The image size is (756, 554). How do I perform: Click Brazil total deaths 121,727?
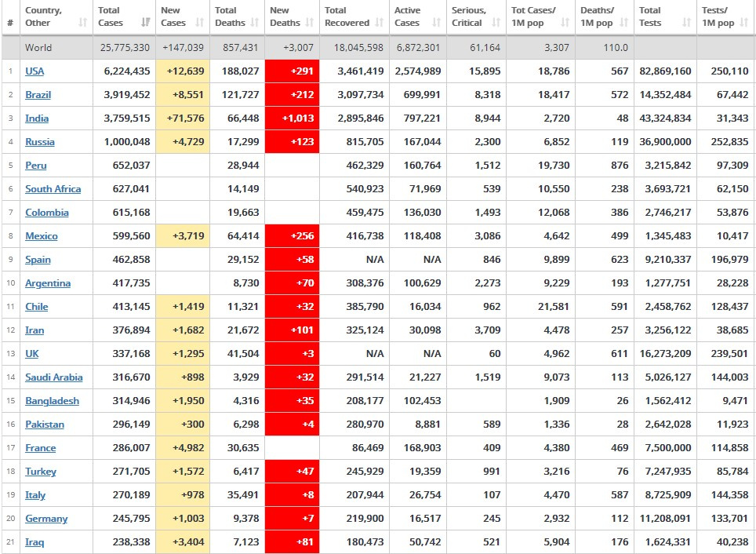click(x=241, y=95)
